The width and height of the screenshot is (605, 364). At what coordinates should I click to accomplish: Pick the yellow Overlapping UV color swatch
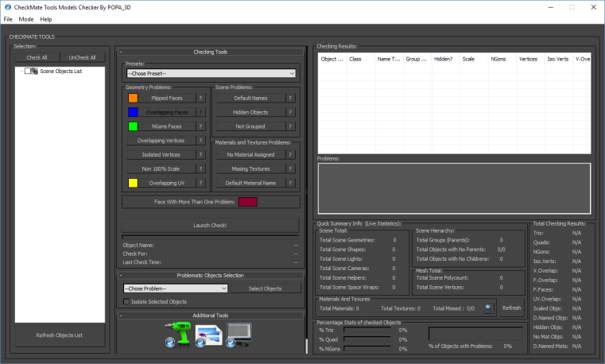click(x=133, y=183)
